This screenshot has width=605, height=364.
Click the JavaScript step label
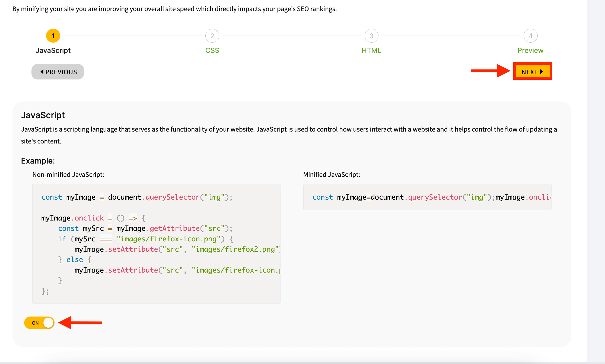coord(53,50)
